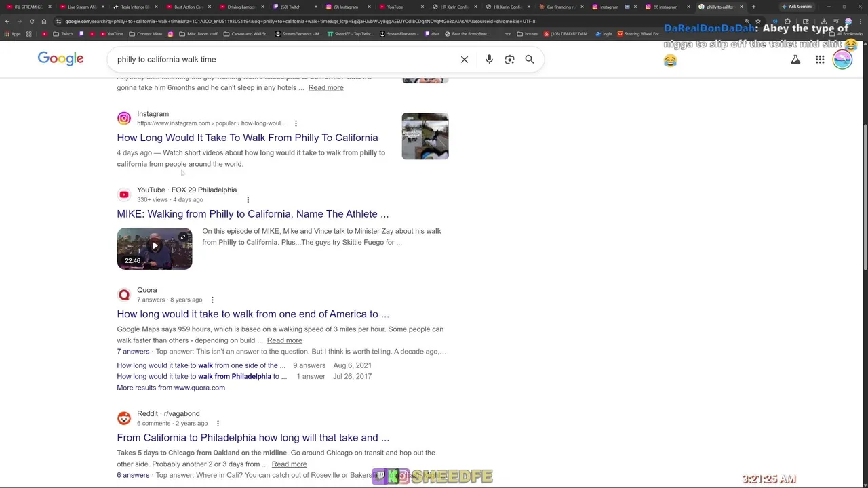Click the Ask Gemini button
Screen dimensions: 868x488
click(797, 7)
